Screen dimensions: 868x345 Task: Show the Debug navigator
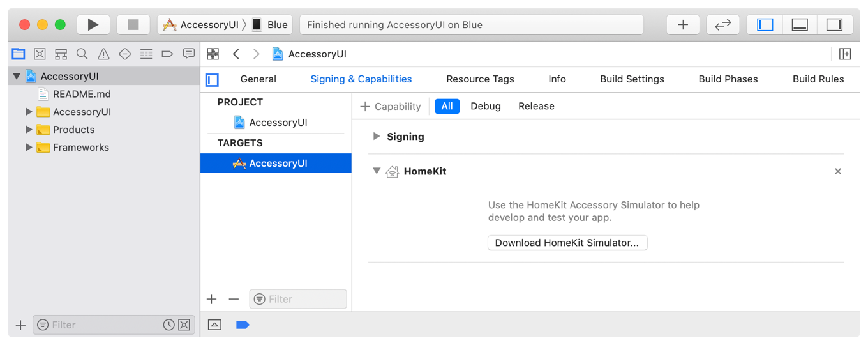tap(146, 54)
